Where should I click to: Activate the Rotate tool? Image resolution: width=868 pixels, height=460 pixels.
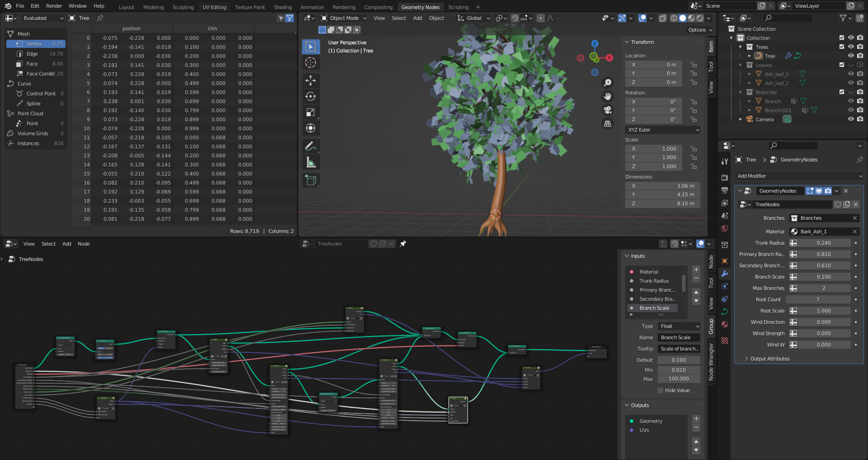coord(311,96)
